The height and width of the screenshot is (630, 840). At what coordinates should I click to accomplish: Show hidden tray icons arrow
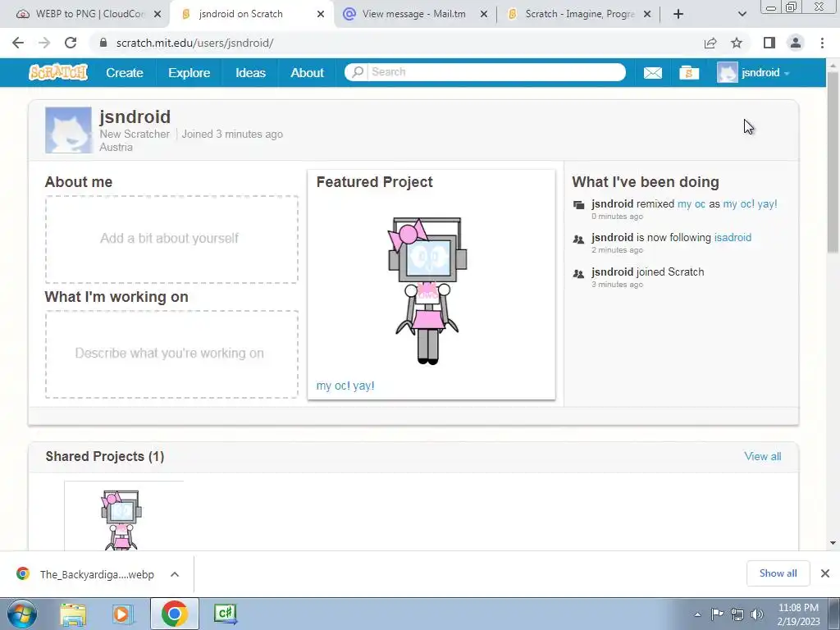697,614
